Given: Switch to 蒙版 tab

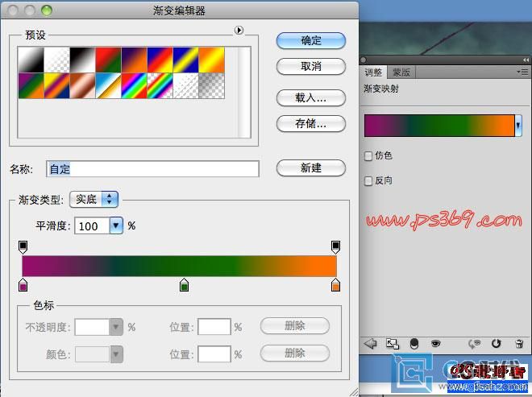Looking at the screenshot, I should coord(401,72).
